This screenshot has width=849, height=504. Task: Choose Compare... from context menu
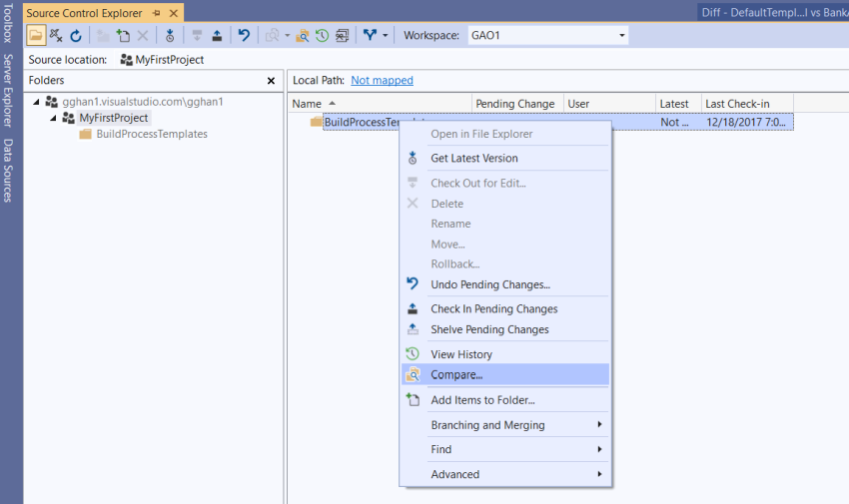[x=505, y=374]
